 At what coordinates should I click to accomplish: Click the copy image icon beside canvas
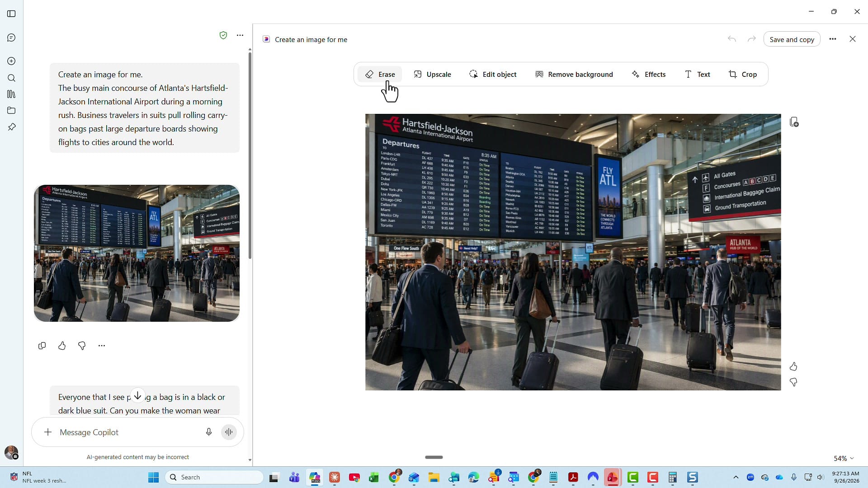click(794, 122)
